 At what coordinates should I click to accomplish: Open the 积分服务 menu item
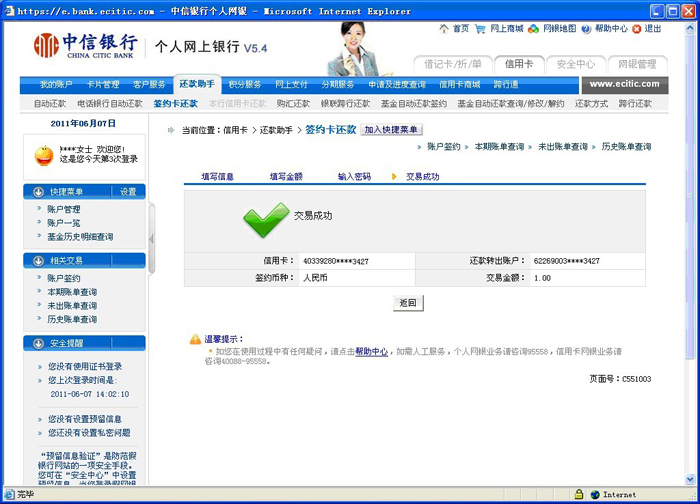pyautogui.click(x=245, y=85)
